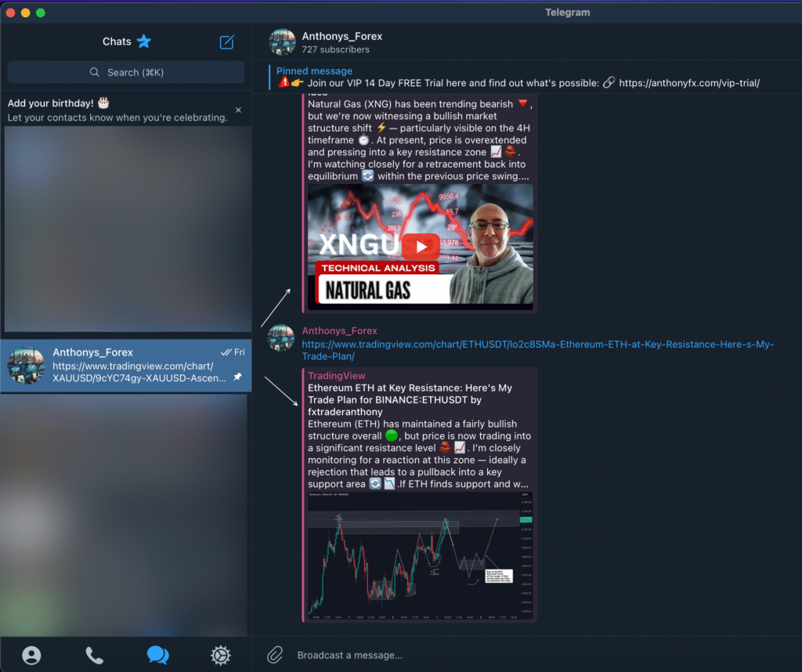Viewport: 802px width, 672px height.
Task: Open the Calls phone icon
Action: (94, 655)
